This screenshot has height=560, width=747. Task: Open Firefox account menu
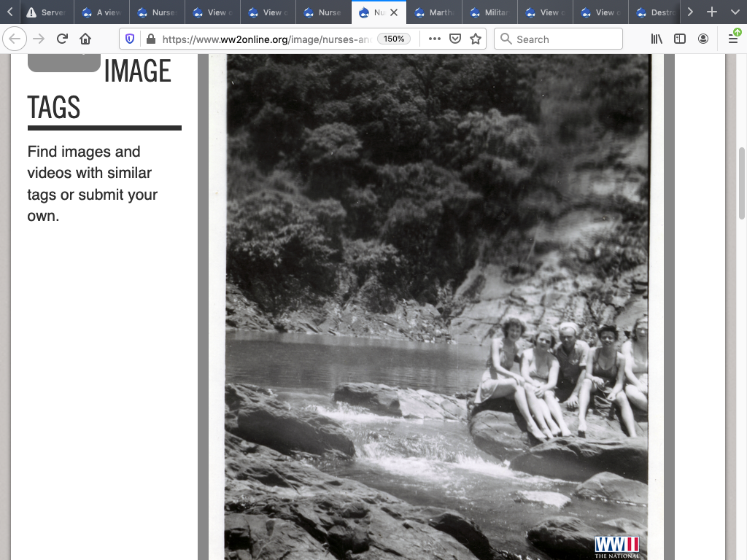[703, 39]
